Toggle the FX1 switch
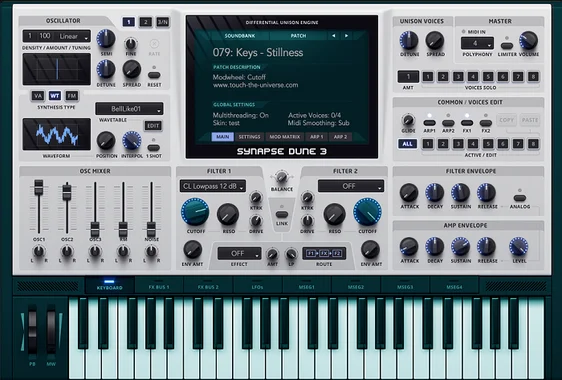Viewport: 562px width, 380px height. point(467,123)
